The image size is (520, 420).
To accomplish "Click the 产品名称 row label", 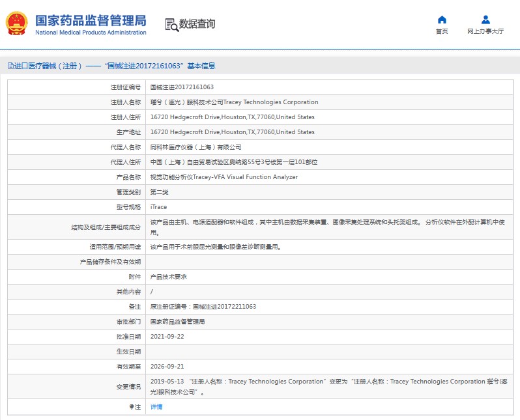I will pyautogui.click(x=128, y=177).
